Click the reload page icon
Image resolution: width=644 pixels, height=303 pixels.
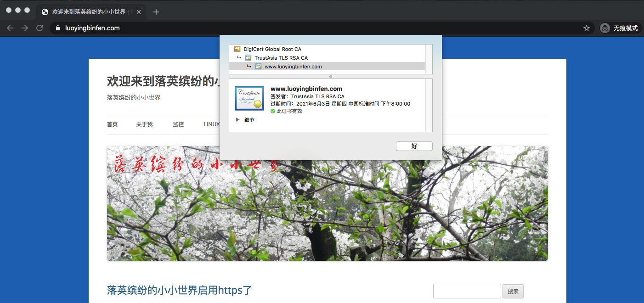(40, 28)
